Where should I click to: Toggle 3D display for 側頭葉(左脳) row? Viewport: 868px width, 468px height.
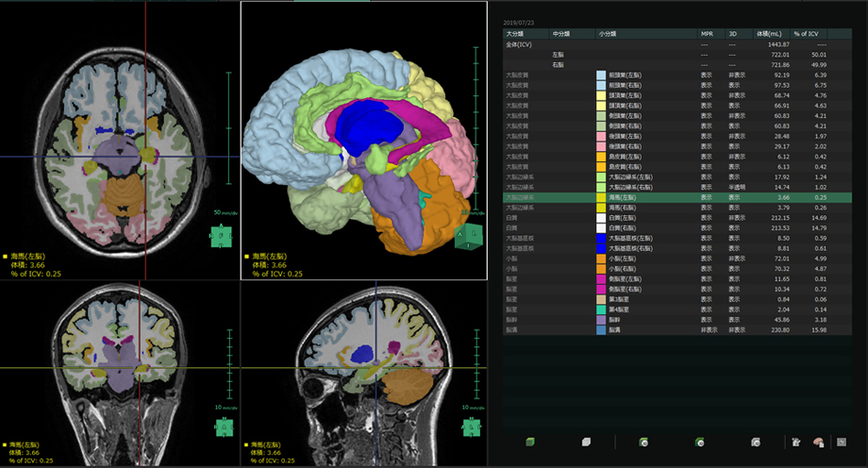click(736, 116)
